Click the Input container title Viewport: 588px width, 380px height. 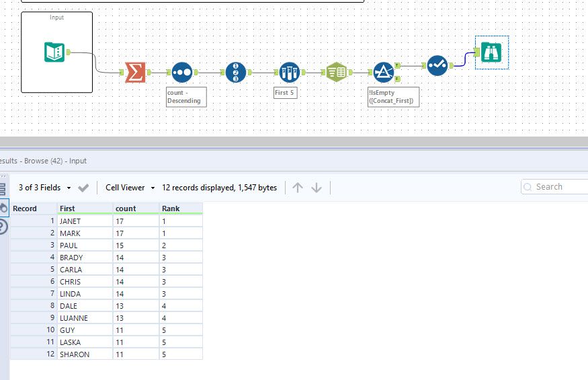[56, 17]
